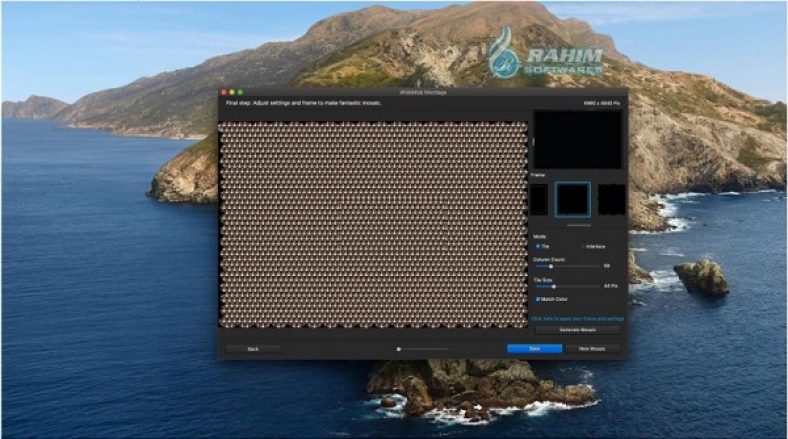Minimize the window with yellow button
This screenshot has width=788, height=439.
point(232,92)
